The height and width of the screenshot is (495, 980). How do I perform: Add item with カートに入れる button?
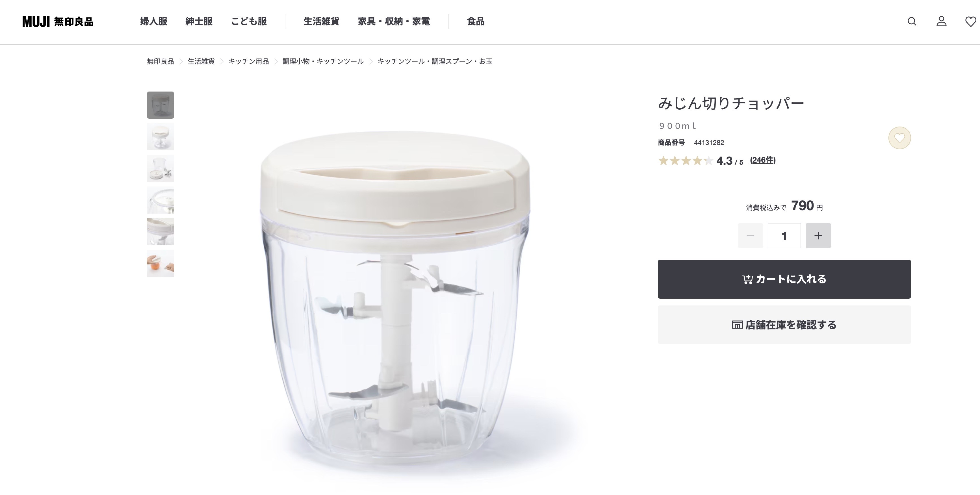(x=784, y=279)
